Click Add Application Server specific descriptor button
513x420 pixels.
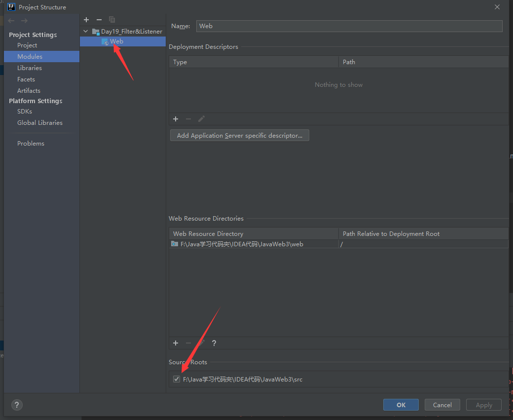point(240,136)
